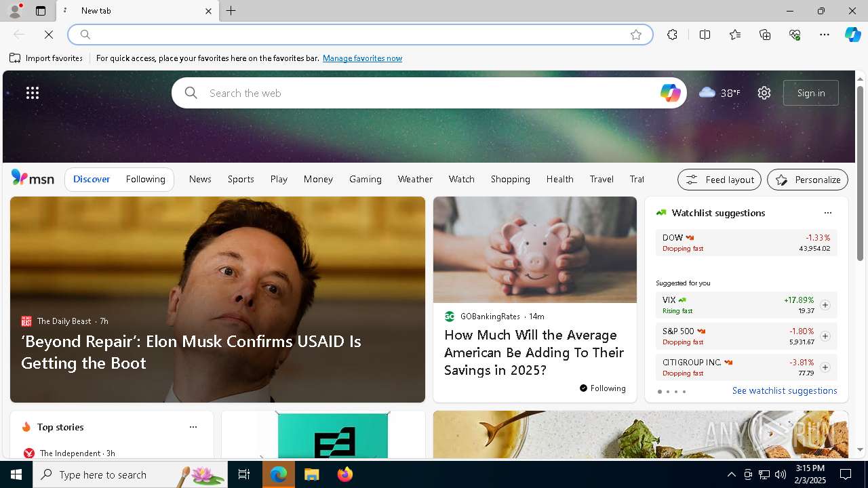Select the Following tab
Image resolution: width=868 pixels, height=488 pixels.
(x=145, y=179)
